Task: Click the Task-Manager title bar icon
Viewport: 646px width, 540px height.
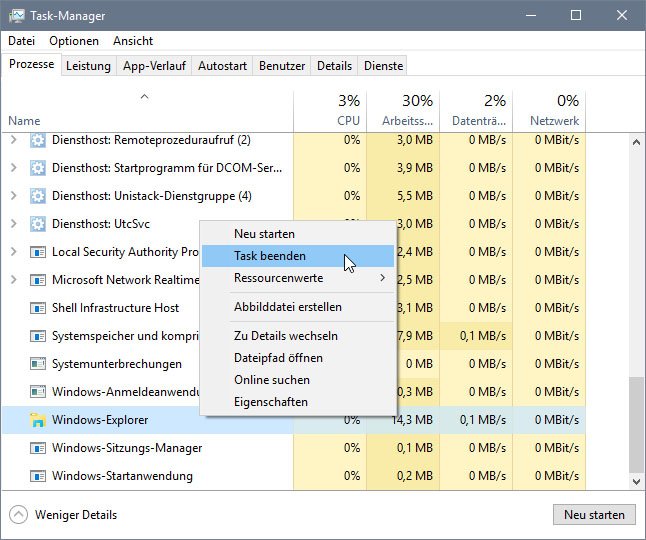Action: (16, 16)
